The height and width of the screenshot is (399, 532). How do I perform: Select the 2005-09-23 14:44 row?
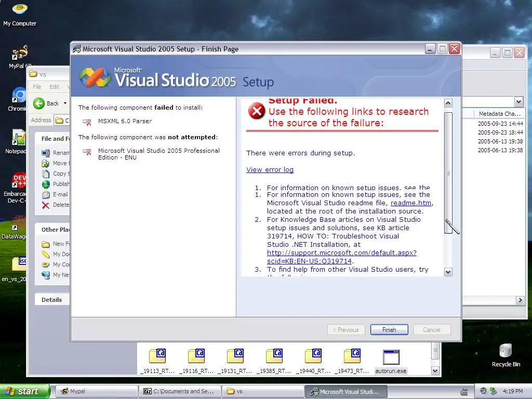coord(500,124)
